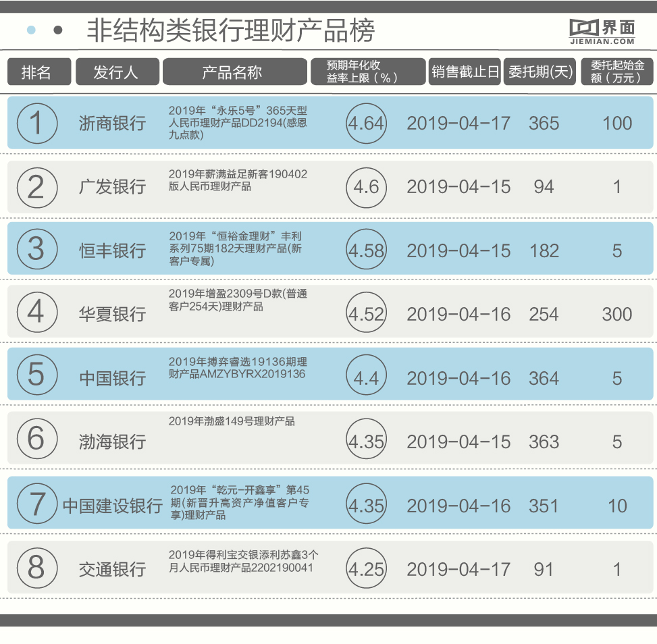Click the 排名 column header

pos(39,72)
